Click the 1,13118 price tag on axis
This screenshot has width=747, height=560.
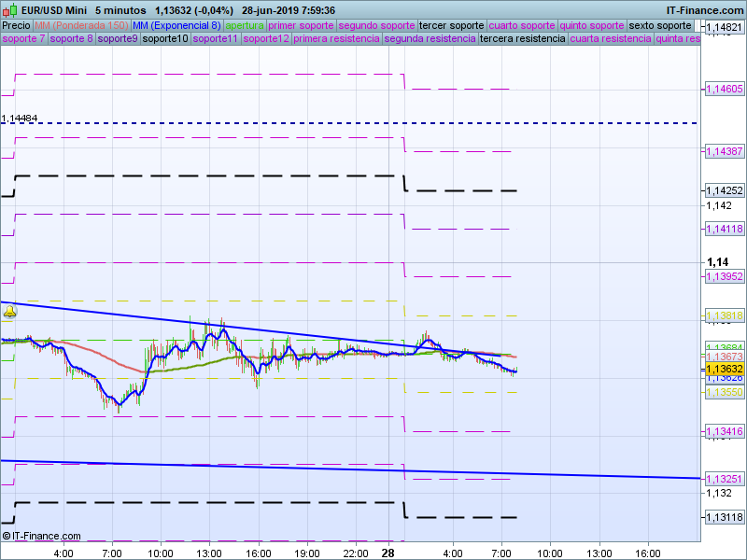[722, 517]
